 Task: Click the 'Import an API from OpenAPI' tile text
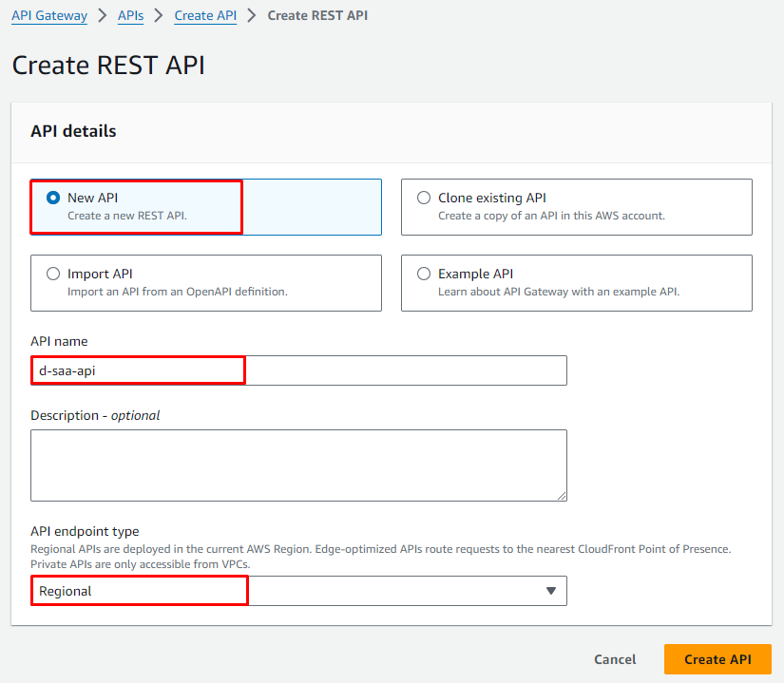(177, 292)
